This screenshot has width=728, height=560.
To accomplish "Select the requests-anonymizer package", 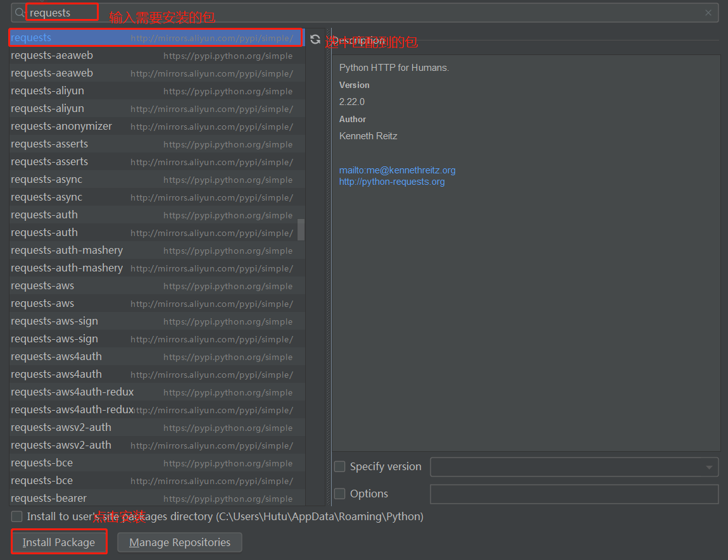I will click(x=157, y=126).
